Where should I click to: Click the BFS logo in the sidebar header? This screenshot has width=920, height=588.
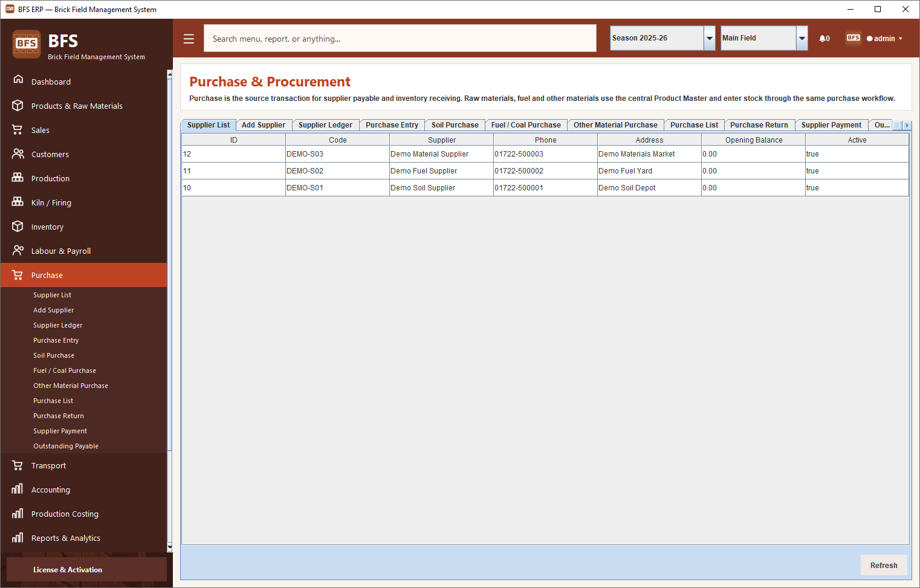(x=27, y=44)
